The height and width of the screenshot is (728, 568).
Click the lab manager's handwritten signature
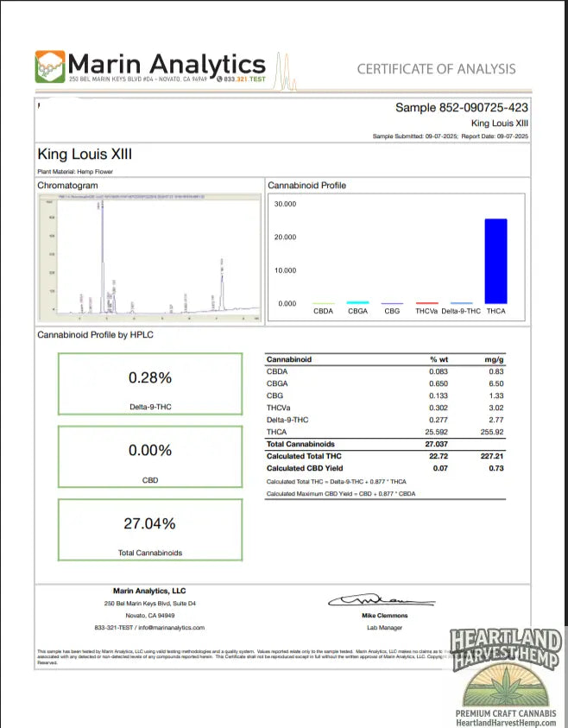(382, 600)
